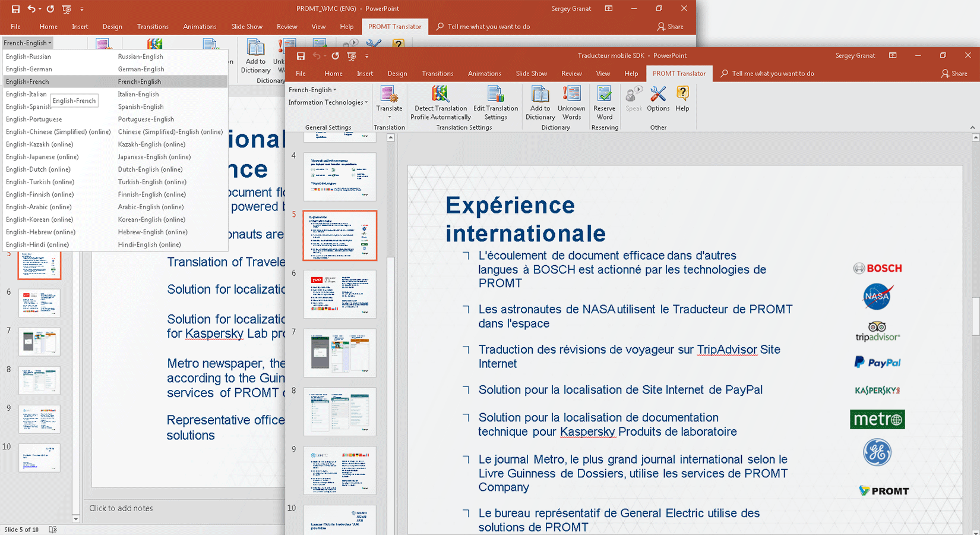
Task: Open French-English language dropdown in back window
Action: click(27, 43)
